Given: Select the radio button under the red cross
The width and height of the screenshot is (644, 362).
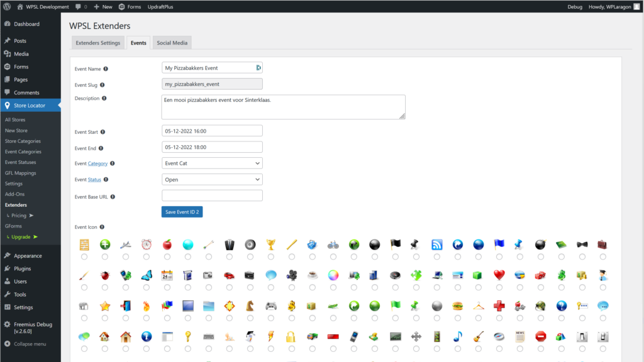Looking at the screenshot, I should click(x=499, y=318).
